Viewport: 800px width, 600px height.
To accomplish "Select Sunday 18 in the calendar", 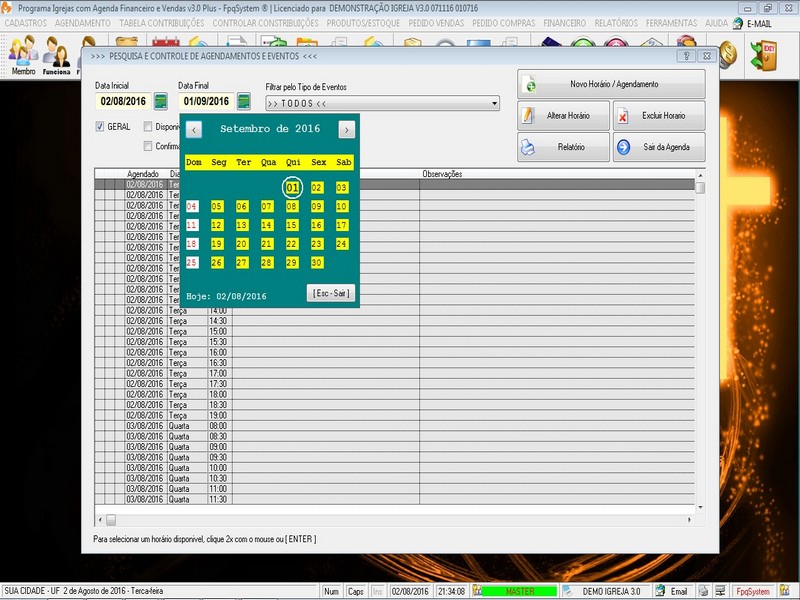I will point(192,244).
